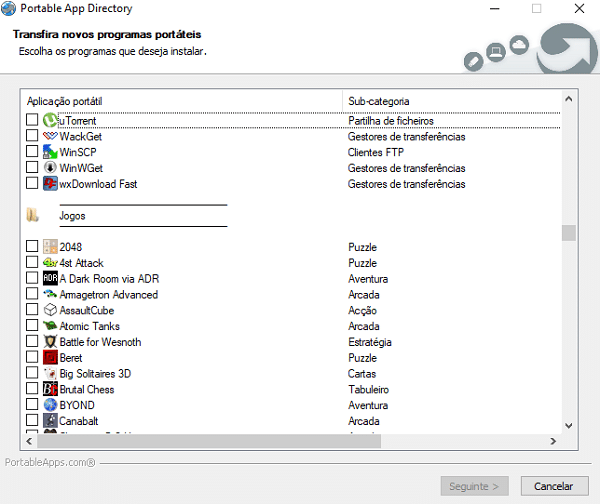The height and width of the screenshot is (504, 600).
Task: Click the uTorrent app icon
Action: point(50,120)
